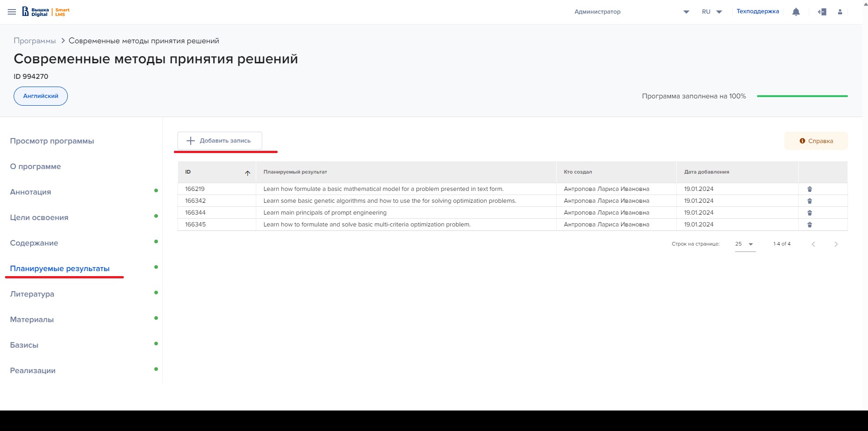This screenshot has width=868, height=431.
Task: Click the notifications bell icon
Action: 796,12
